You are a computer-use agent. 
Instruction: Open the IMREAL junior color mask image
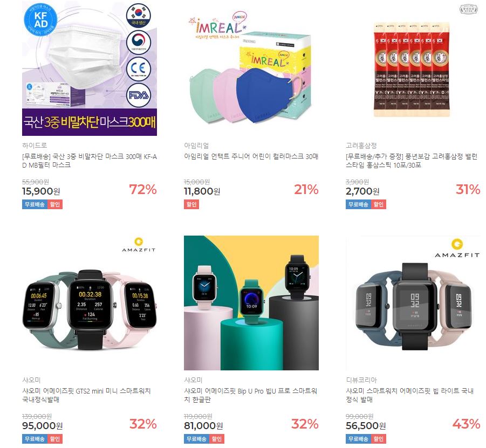click(251, 68)
